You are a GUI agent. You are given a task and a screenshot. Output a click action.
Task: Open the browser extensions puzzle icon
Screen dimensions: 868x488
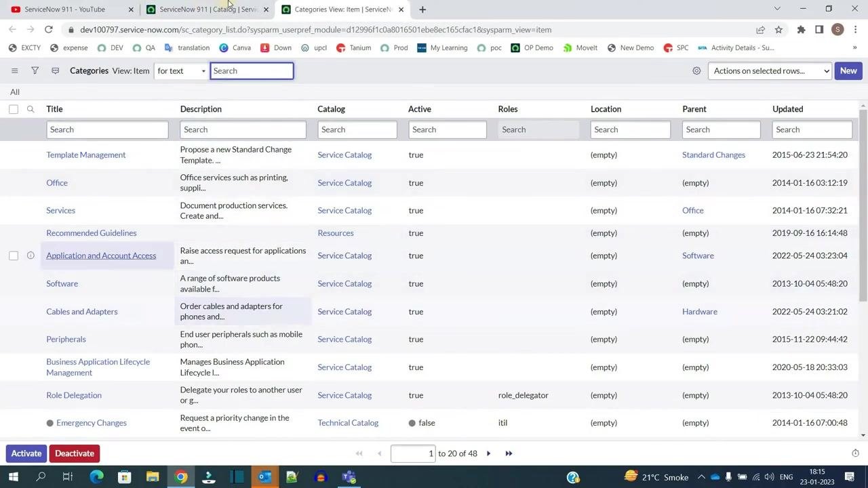tap(801, 30)
